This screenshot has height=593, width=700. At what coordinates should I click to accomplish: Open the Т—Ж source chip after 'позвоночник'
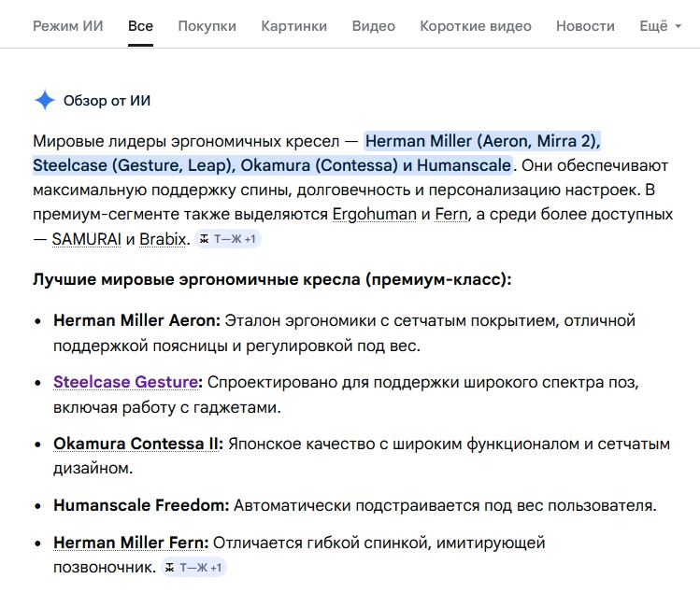pyautogui.click(x=195, y=568)
